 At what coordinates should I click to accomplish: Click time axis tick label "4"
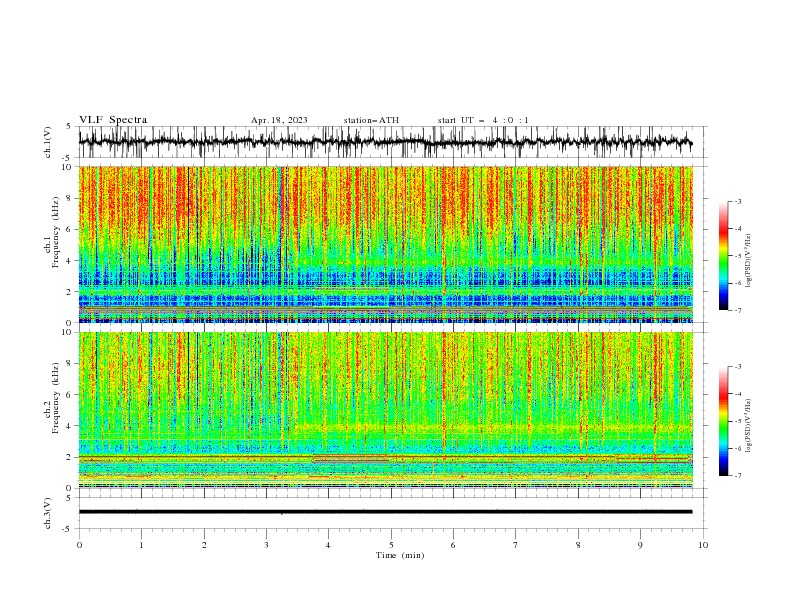pos(328,545)
